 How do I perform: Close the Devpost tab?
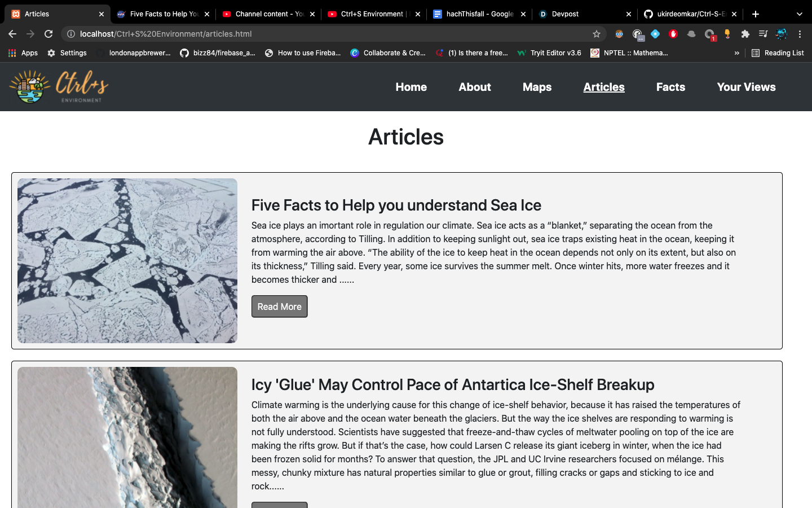pos(629,14)
